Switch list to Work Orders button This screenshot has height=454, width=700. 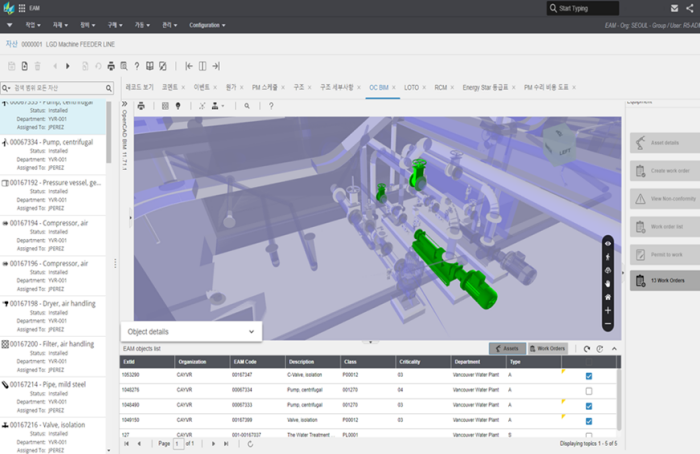pyautogui.click(x=548, y=349)
